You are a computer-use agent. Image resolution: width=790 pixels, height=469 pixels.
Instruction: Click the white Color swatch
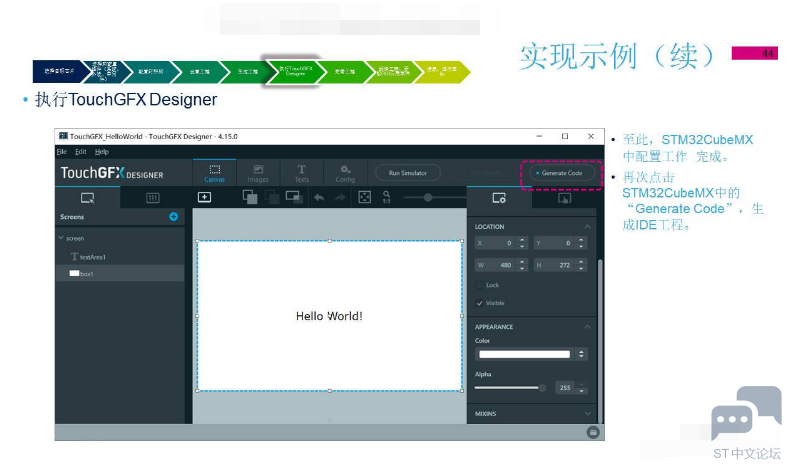point(524,354)
